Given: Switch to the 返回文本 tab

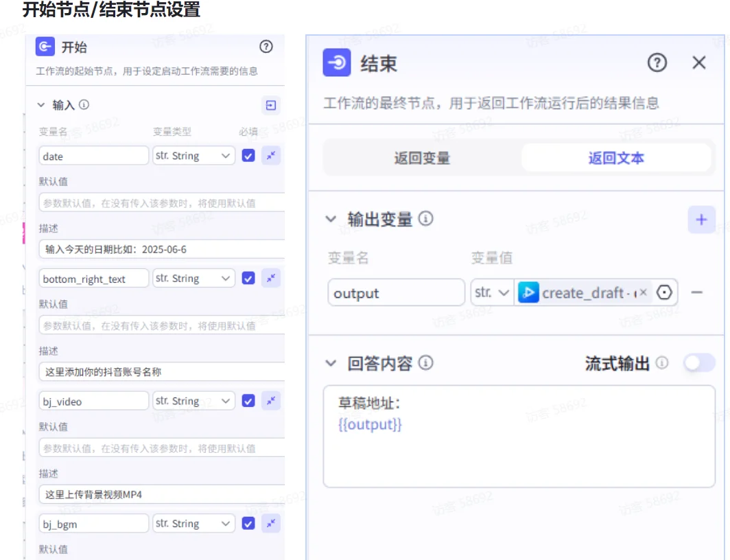Looking at the screenshot, I should pos(616,158).
